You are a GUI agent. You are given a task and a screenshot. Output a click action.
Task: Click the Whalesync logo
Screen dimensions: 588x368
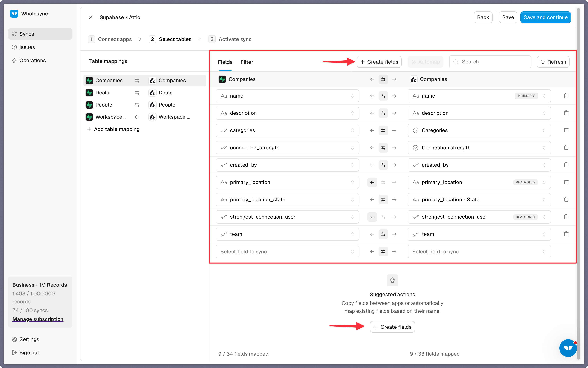pos(14,14)
